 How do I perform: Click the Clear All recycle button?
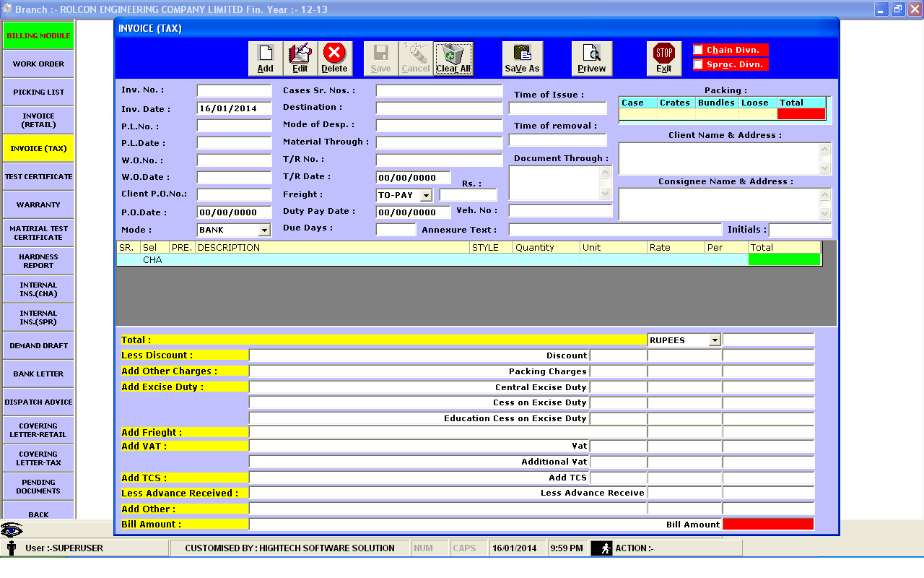[453, 59]
